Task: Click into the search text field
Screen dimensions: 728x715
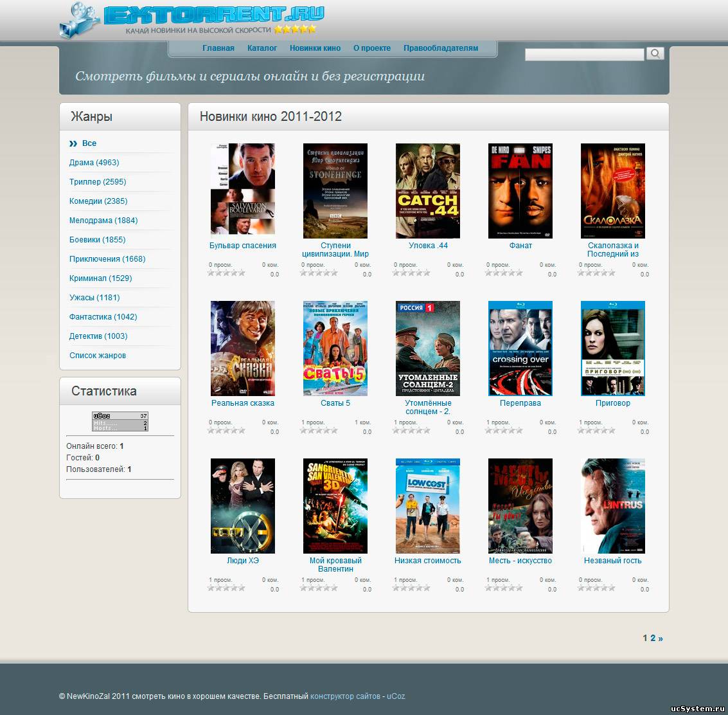Action: click(584, 55)
